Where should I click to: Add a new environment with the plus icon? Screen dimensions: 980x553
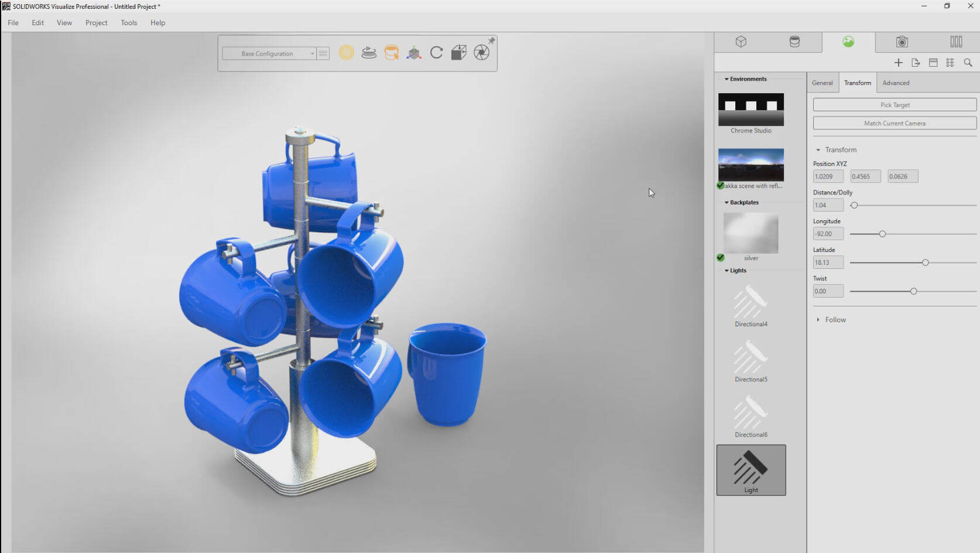click(898, 62)
